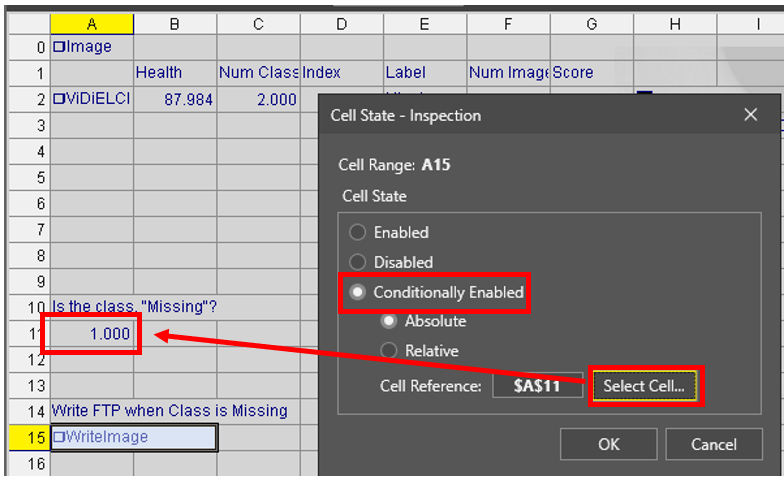The image size is (784, 478).
Task: Select the Enabled radio button
Action: point(357,233)
